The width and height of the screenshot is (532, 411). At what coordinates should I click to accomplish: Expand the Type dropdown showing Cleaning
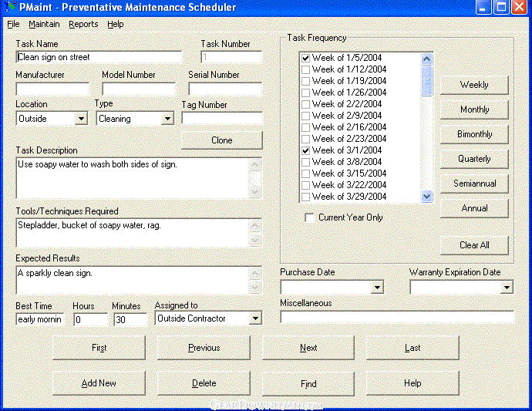[167, 119]
